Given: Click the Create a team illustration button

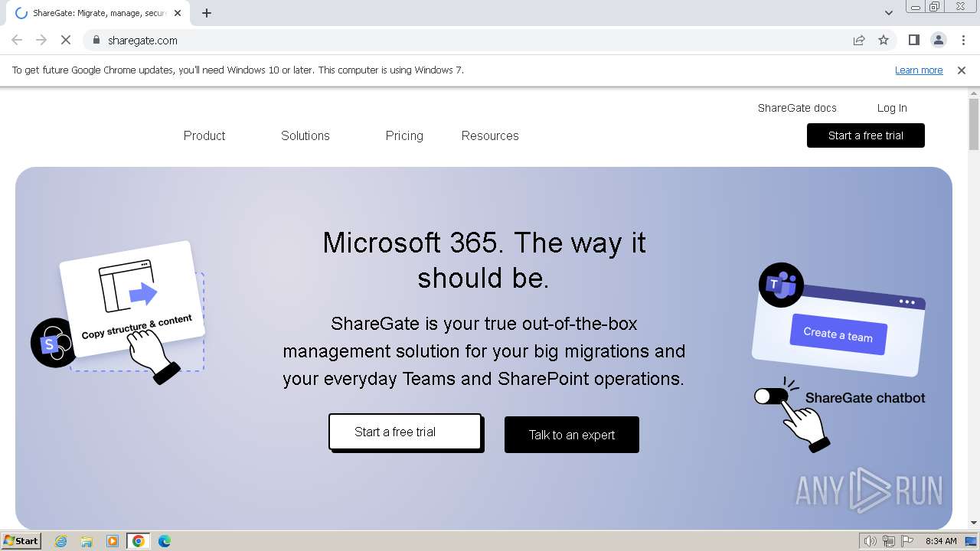Looking at the screenshot, I should click(x=838, y=334).
